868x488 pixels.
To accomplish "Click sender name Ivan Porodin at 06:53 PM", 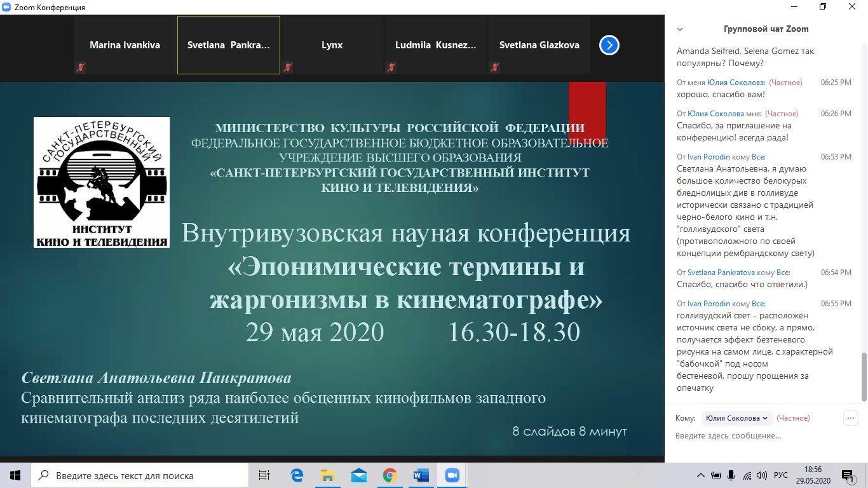I will tap(709, 157).
